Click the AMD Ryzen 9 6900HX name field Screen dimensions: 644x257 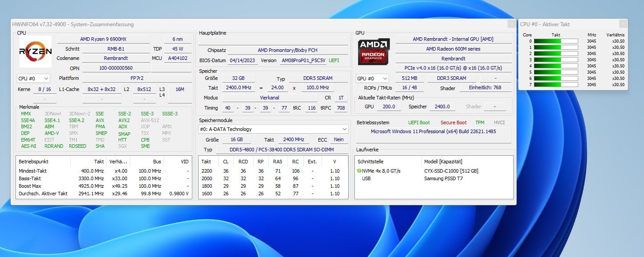pyautogui.click(x=103, y=39)
